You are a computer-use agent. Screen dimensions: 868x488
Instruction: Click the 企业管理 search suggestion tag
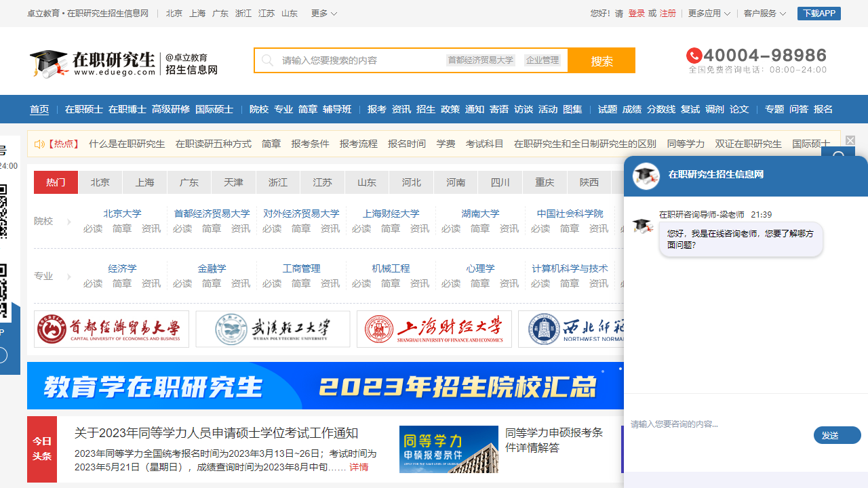coord(542,60)
